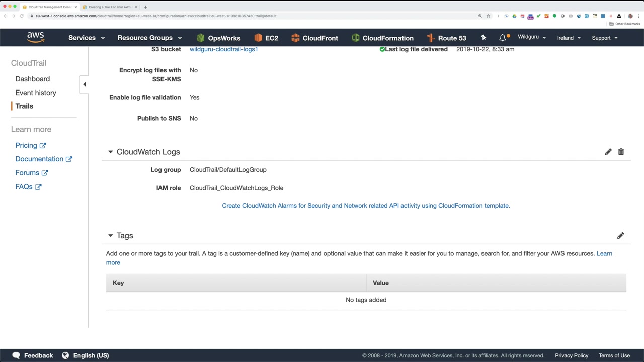Open the Route 53 service shortcut

pos(446,38)
